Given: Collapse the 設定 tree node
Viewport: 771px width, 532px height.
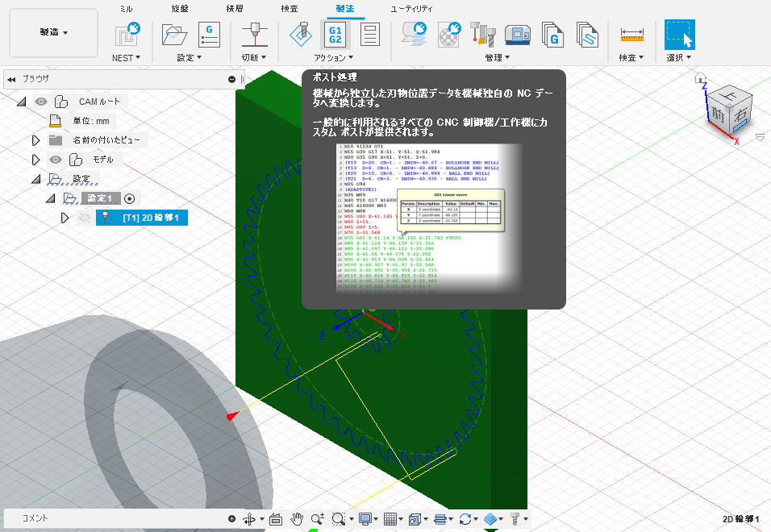Looking at the screenshot, I should 35,179.
